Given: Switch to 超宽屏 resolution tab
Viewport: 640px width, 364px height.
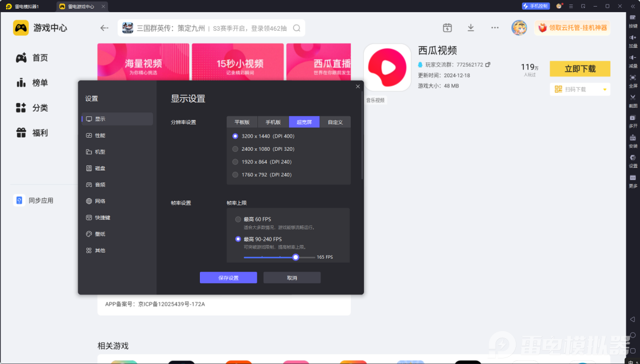Looking at the screenshot, I should pos(304,122).
